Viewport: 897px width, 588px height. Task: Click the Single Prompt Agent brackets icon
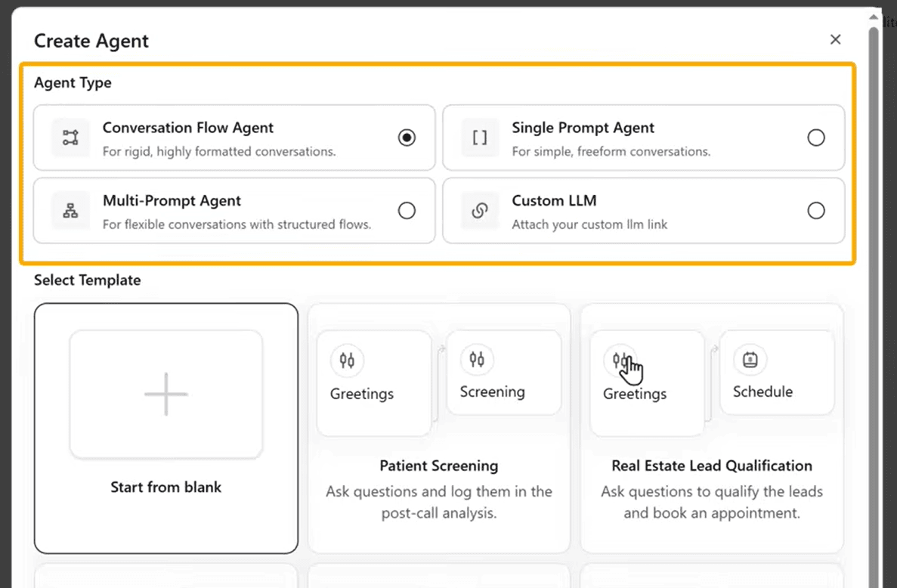(x=479, y=138)
